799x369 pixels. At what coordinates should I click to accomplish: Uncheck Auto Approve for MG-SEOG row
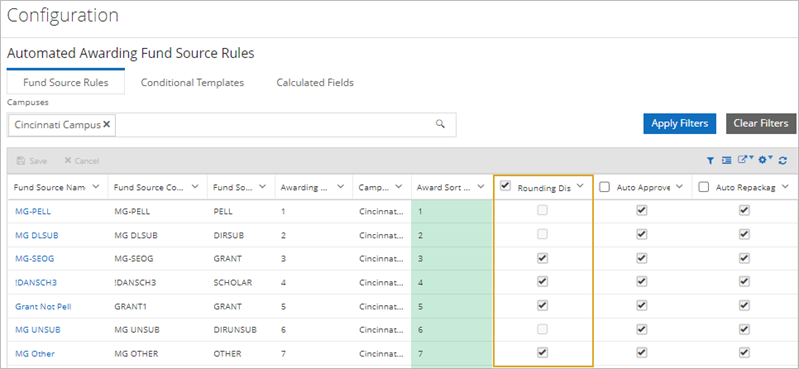click(642, 258)
